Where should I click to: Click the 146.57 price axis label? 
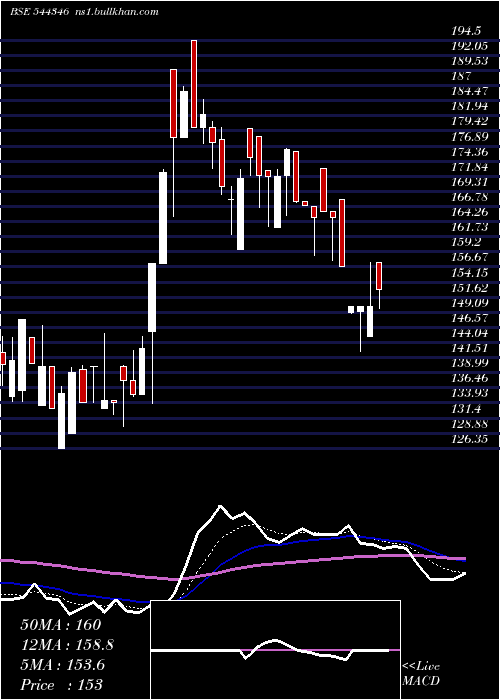(469, 318)
